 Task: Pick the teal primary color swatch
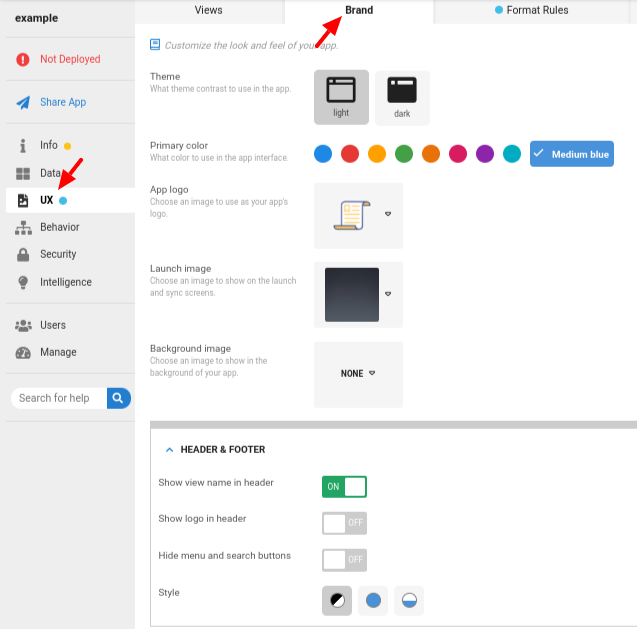pyautogui.click(x=512, y=154)
